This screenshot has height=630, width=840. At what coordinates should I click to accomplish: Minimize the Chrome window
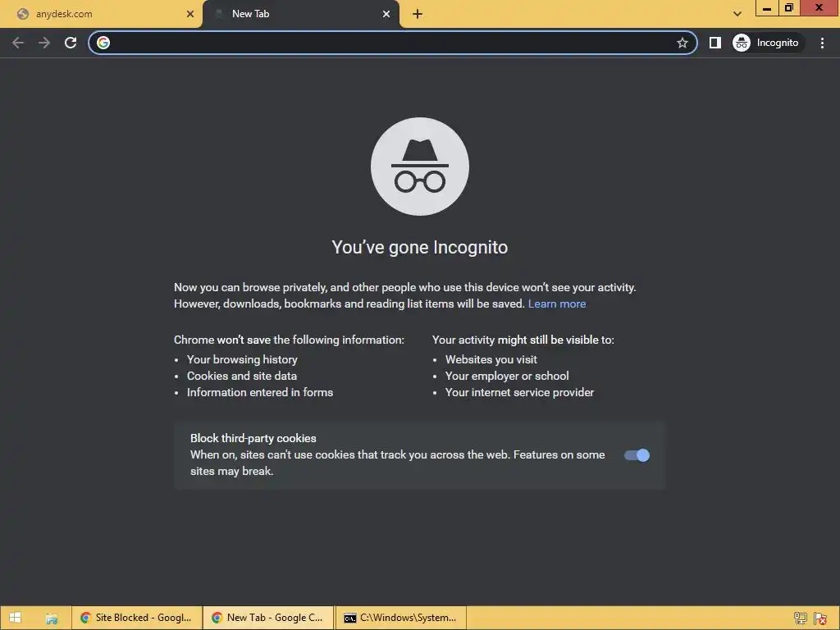767,8
